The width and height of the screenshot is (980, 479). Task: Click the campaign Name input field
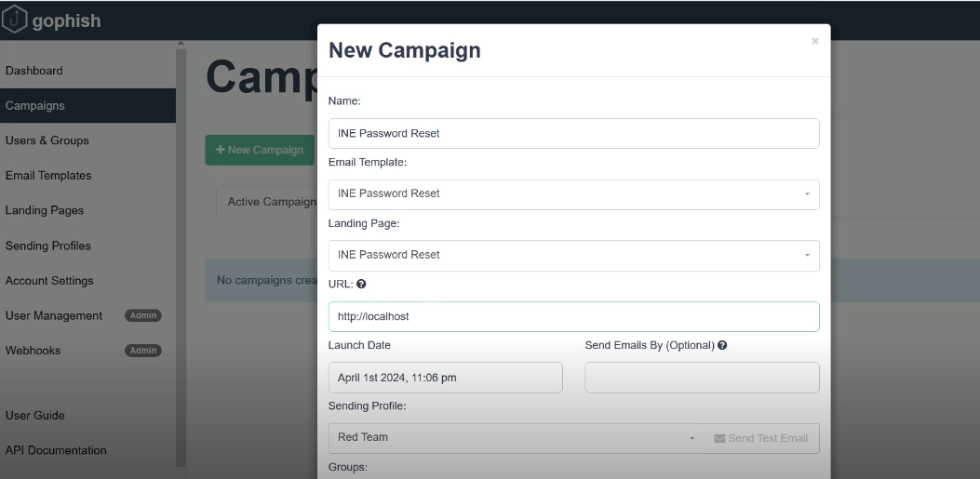[573, 133]
